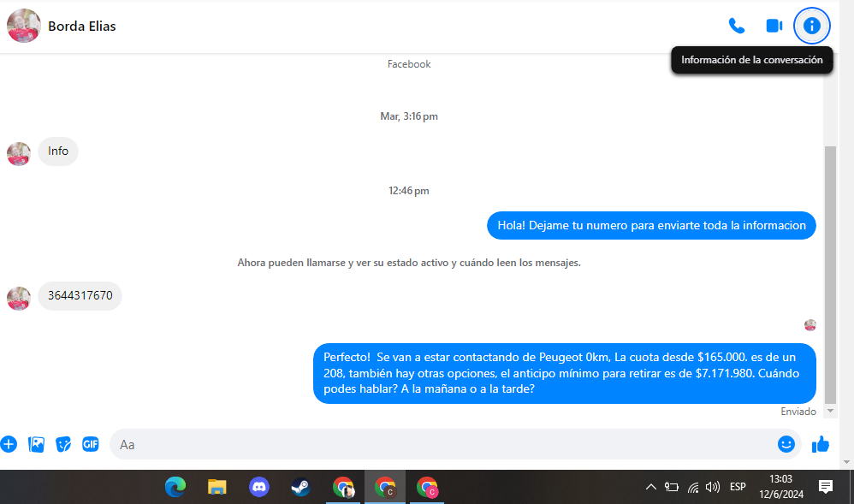Viewport: 854px width, 504px height.
Task: Switch ESP keyboard language in taskbar
Action: pos(738,487)
